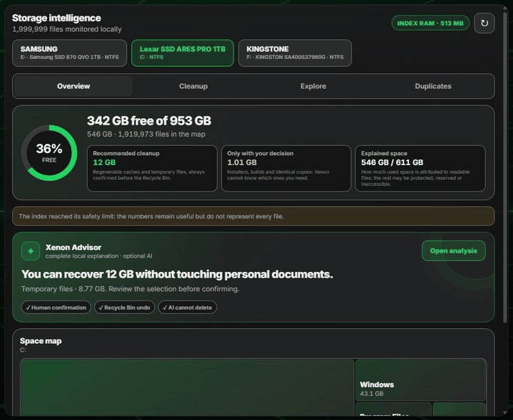The width and height of the screenshot is (513, 420).
Task: Click the Space map heading
Action: click(41, 341)
